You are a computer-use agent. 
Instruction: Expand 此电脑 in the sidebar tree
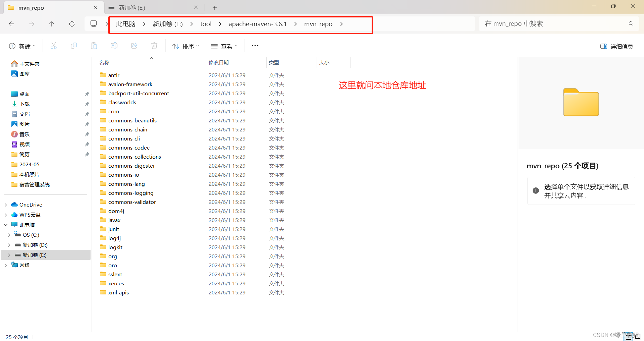click(5, 225)
